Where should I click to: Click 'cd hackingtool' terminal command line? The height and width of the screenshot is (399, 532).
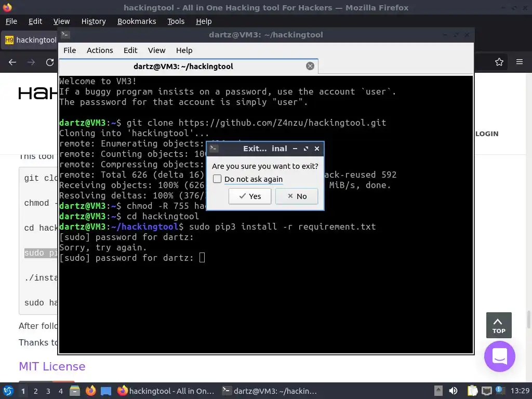(x=129, y=216)
